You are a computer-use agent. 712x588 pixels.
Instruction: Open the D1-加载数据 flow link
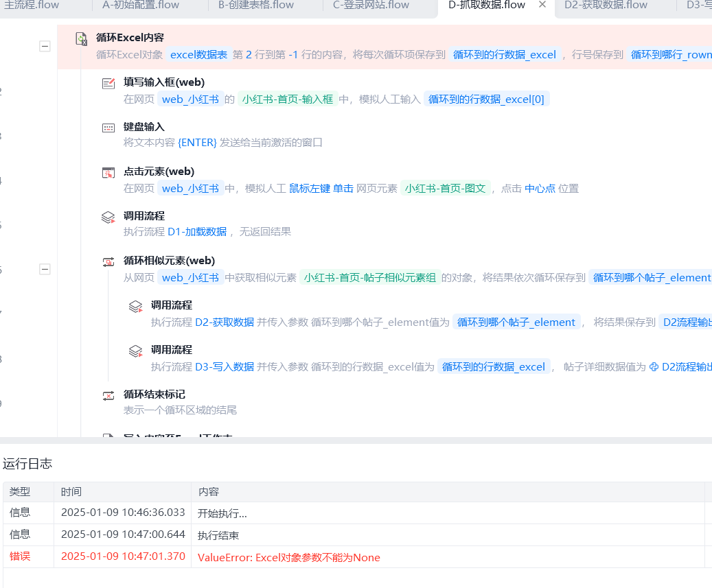pyautogui.click(x=197, y=232)
